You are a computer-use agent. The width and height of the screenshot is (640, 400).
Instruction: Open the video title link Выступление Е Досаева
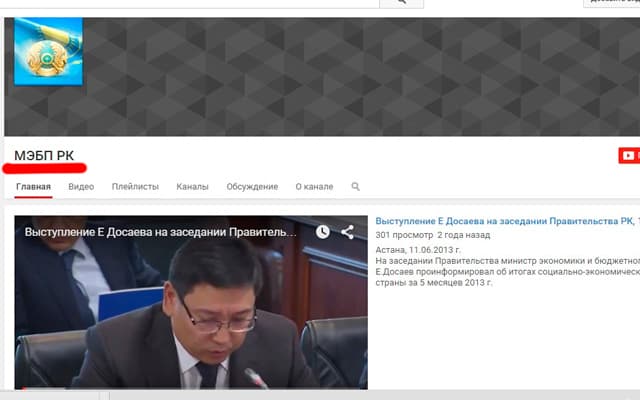507,221
